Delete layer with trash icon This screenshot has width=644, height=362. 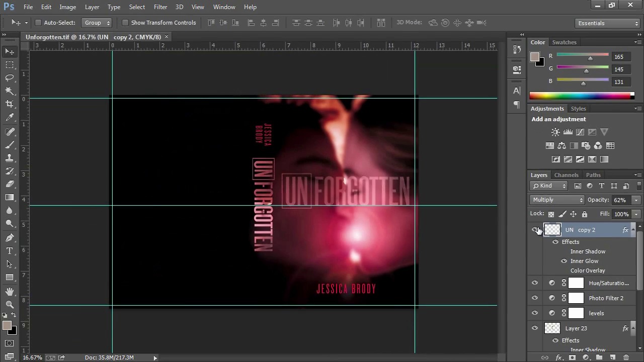pos(626,357)
